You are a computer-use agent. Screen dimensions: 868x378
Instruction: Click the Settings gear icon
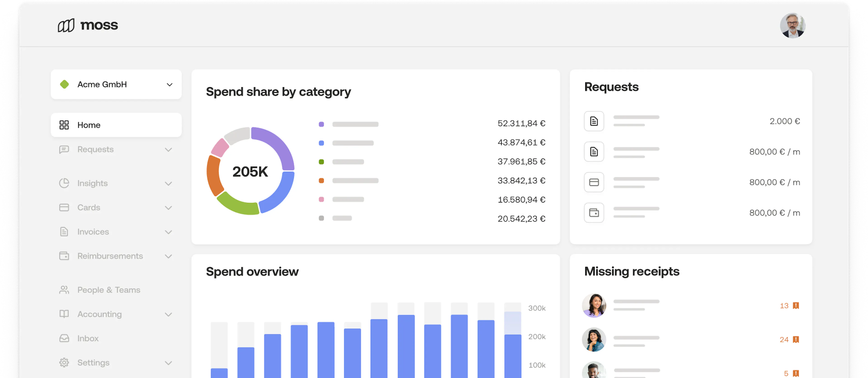64,362
